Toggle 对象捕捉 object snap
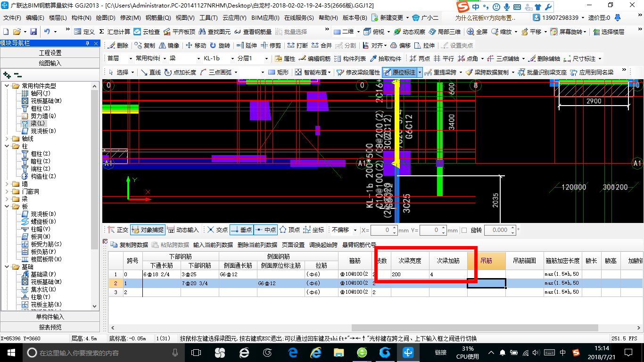This screenshot has height=362, width=644. 148,230
